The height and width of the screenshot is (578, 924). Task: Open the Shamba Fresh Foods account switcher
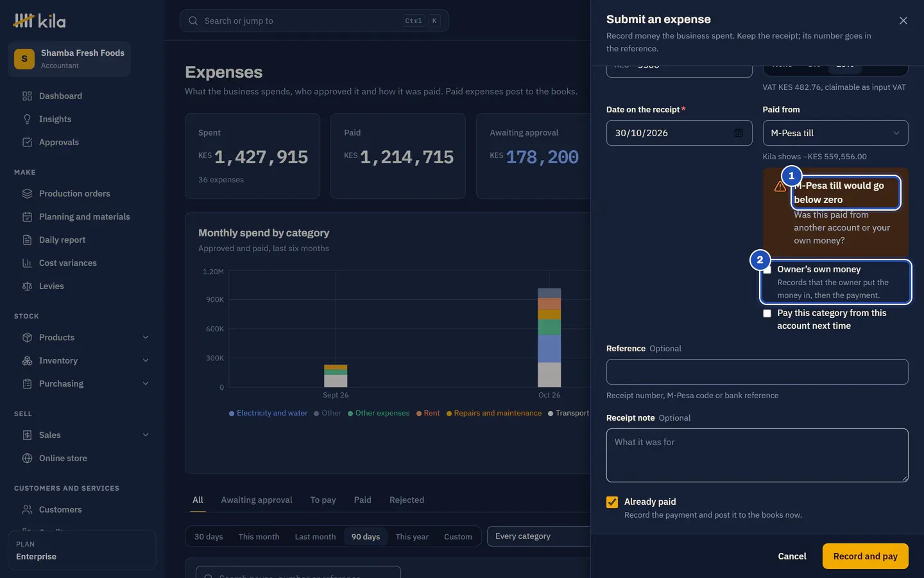pyautogui.click(x=69, y=59)
